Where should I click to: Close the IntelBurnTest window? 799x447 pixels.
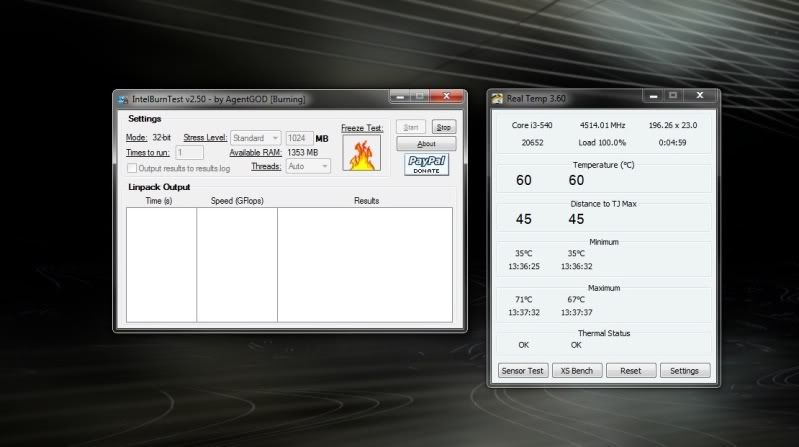pyautogui.click(x=446, y=97)
